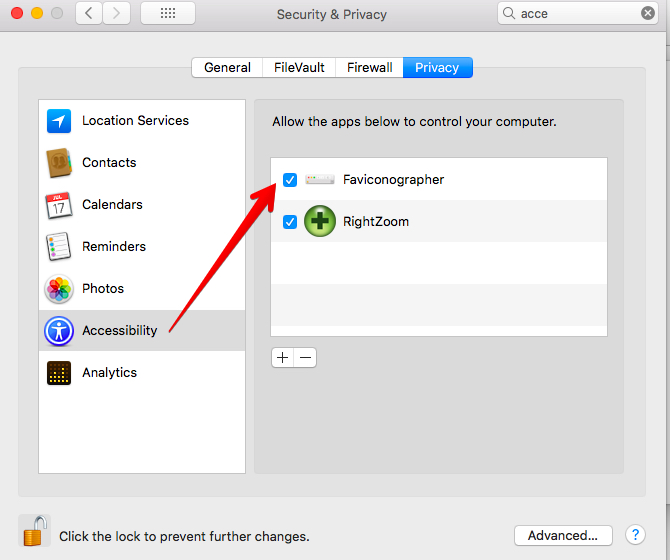Select the Reminders list icon
Image resolution: width=670 pixels, height=560 pixels.
click(x=59, y=247)
